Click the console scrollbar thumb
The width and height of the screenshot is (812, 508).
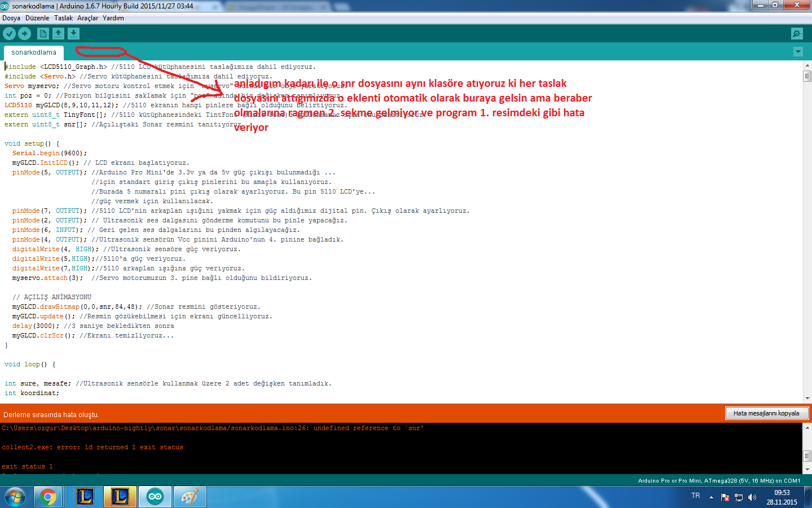click(x=807, y=456)
